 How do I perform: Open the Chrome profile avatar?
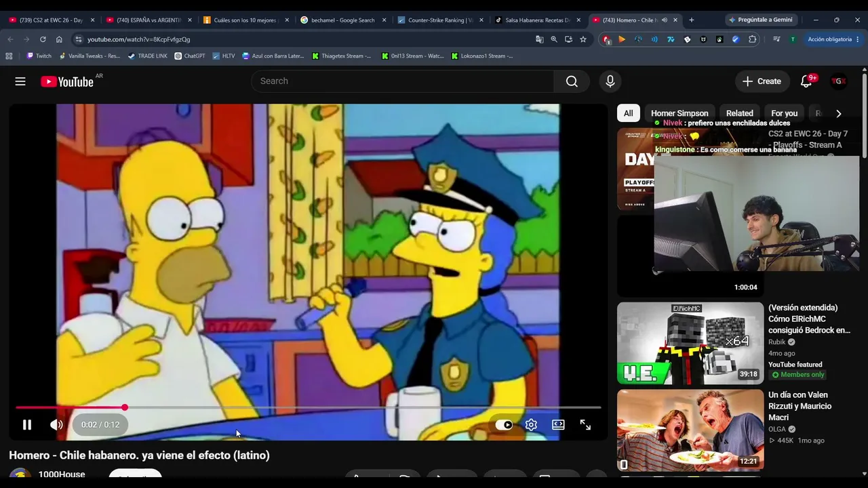[793, 39]
